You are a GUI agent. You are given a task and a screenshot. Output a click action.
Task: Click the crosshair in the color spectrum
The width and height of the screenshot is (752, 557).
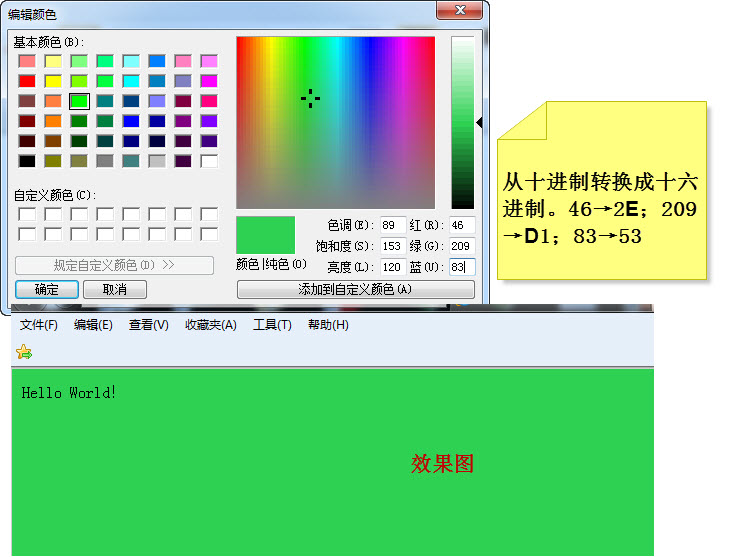[x=310, y=98]
